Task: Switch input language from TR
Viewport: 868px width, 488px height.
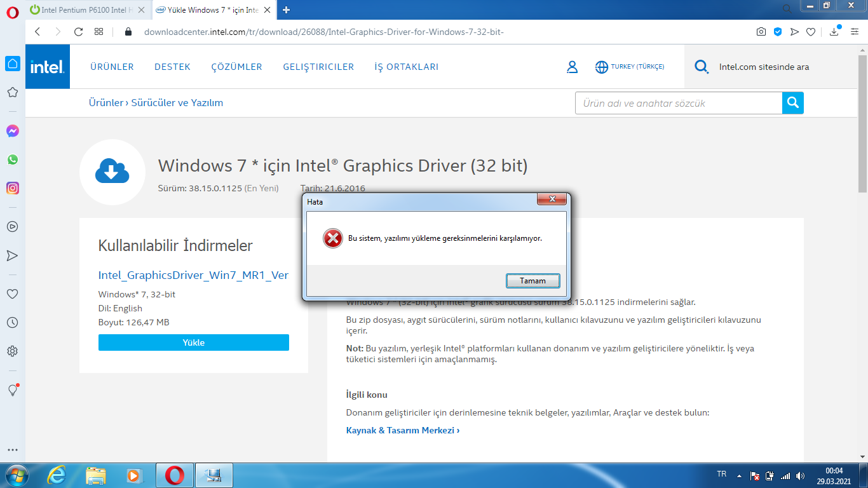Action: (x=722, y=474)
